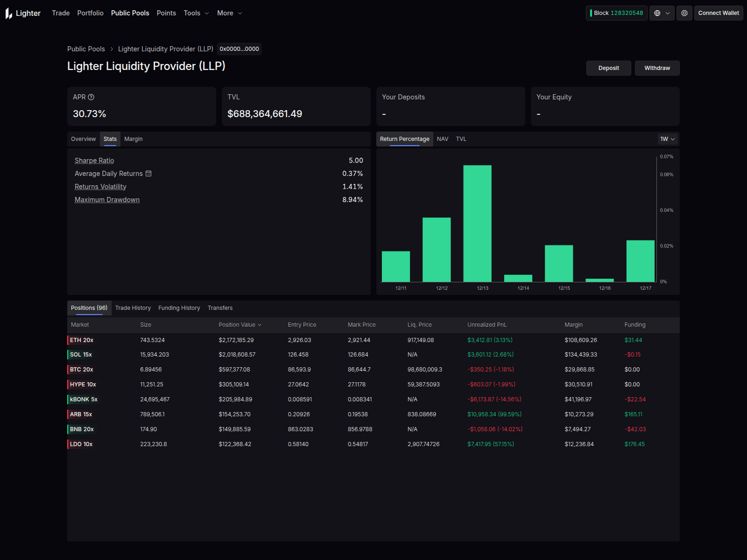Switch to the Margin tab
The height and width of the screenshot is (560, 747).
click(134, 139)
